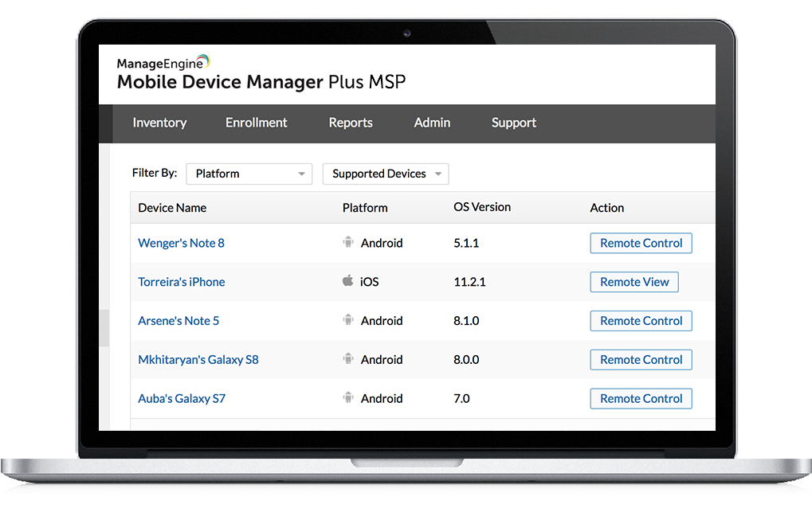Viewport: 812px width, 512px height.
Task: Open the Support tab
Action: [513, 123]
